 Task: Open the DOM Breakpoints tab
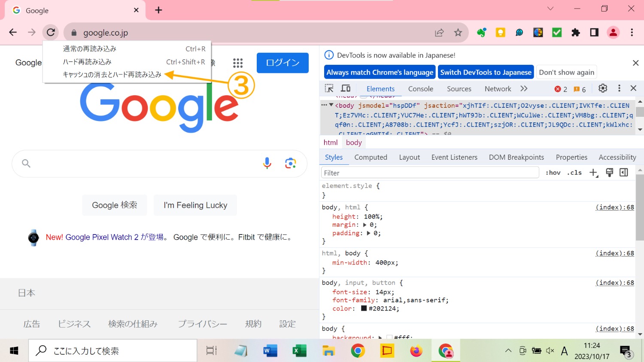coord(516,157)
